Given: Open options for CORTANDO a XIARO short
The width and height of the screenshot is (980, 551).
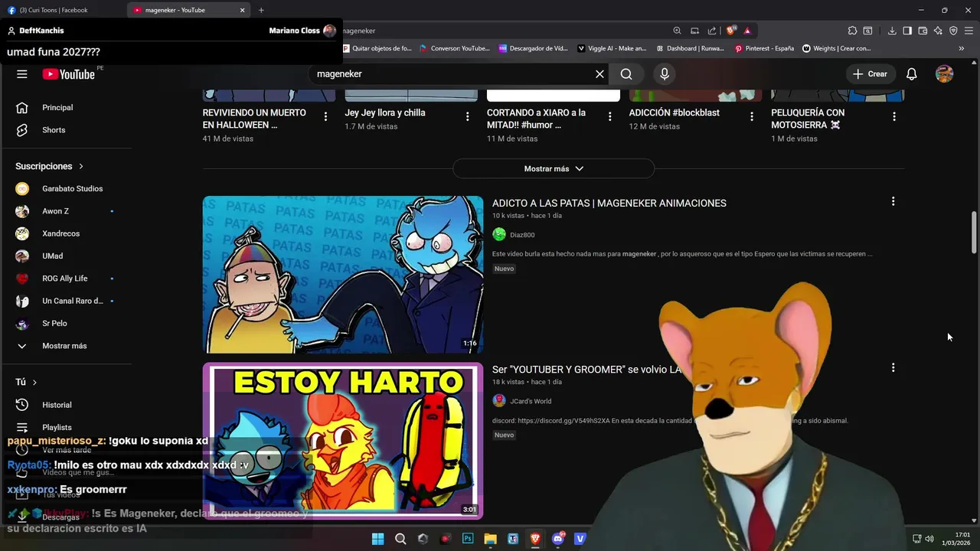Looking at the screenshot, I should pyautogui.click(x=609, y=117).
